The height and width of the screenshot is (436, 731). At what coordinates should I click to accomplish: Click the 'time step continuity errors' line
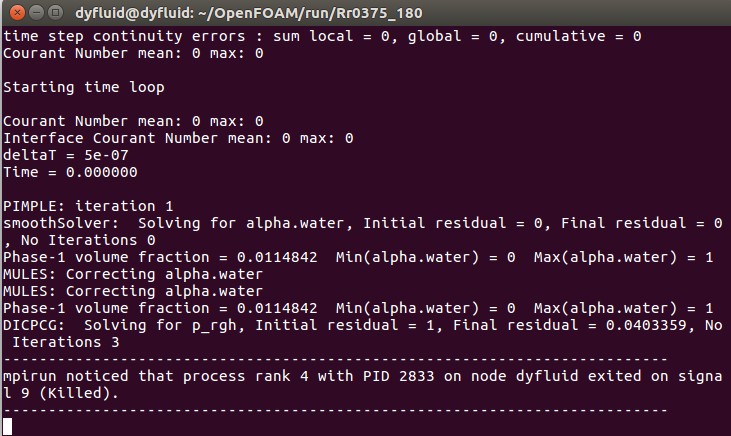(x=322, y=36)
